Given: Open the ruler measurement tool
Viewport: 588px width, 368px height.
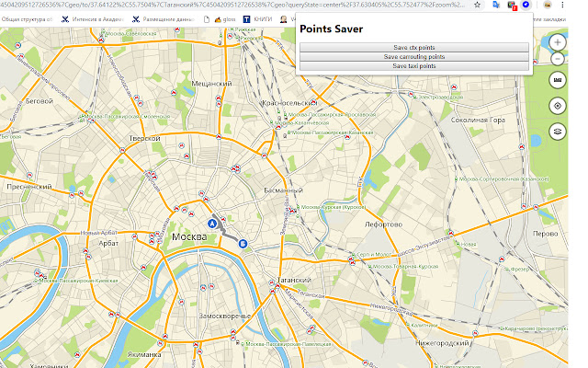Looking at the screenshot, I should pyautogui.click(x=557, y=81).
